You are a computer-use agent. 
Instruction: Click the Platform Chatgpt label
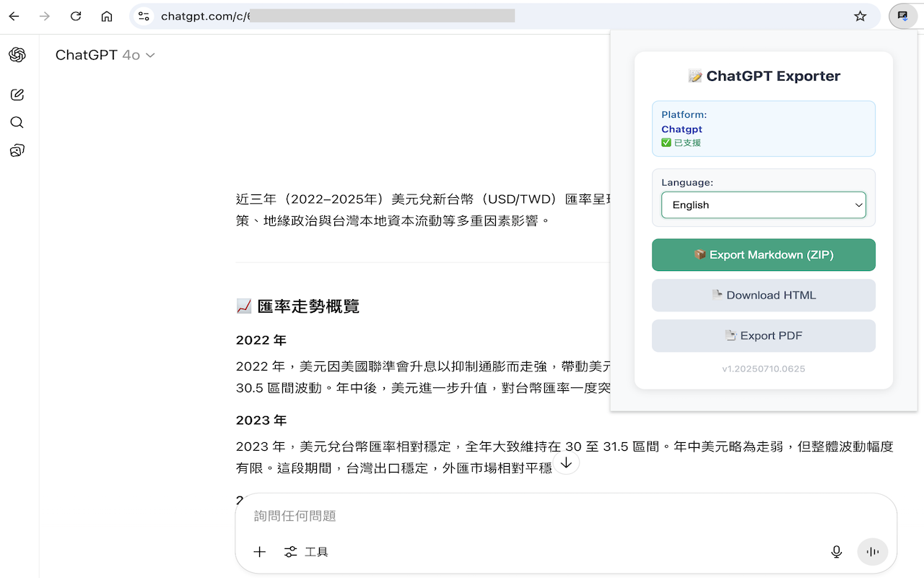[x=681, y=129]
